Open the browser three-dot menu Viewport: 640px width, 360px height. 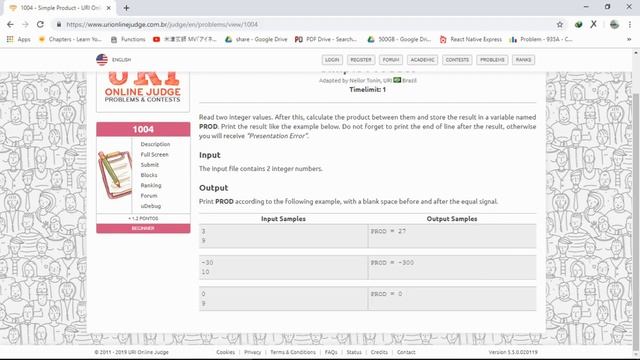631,24
